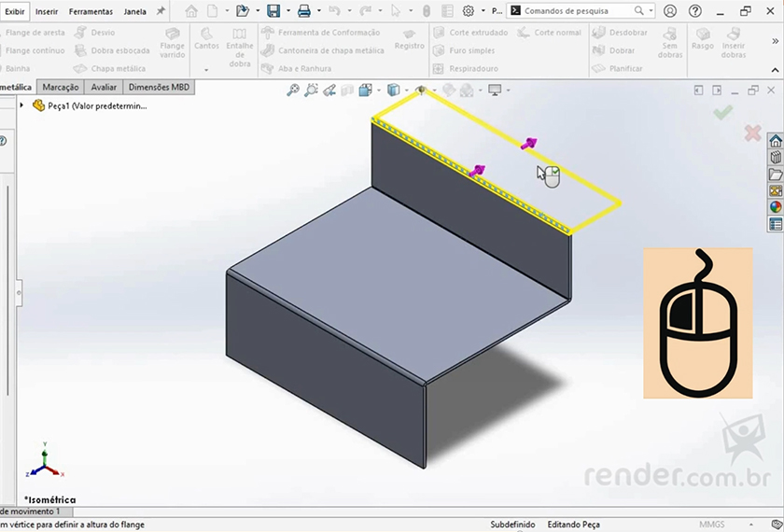The height and width of the screenshot is (532, 784).
Task: Cancel the flange with red X
Action: tap(752, 133)
